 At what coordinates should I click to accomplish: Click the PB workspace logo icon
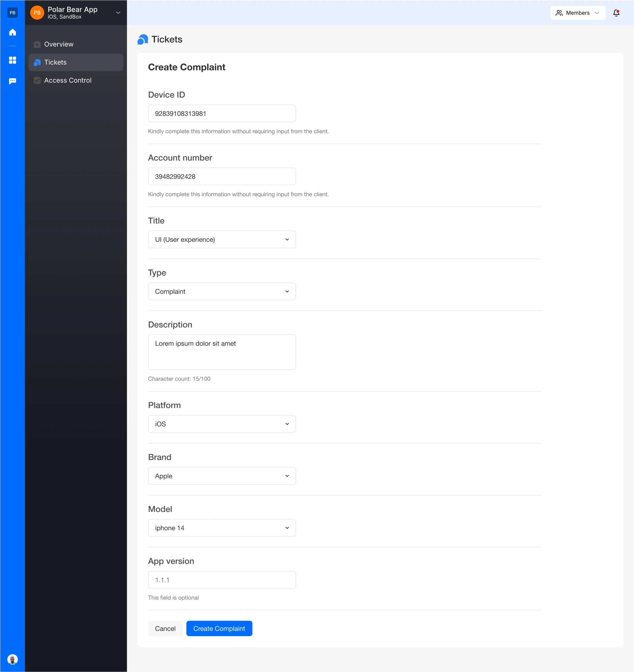click(13, 13)
